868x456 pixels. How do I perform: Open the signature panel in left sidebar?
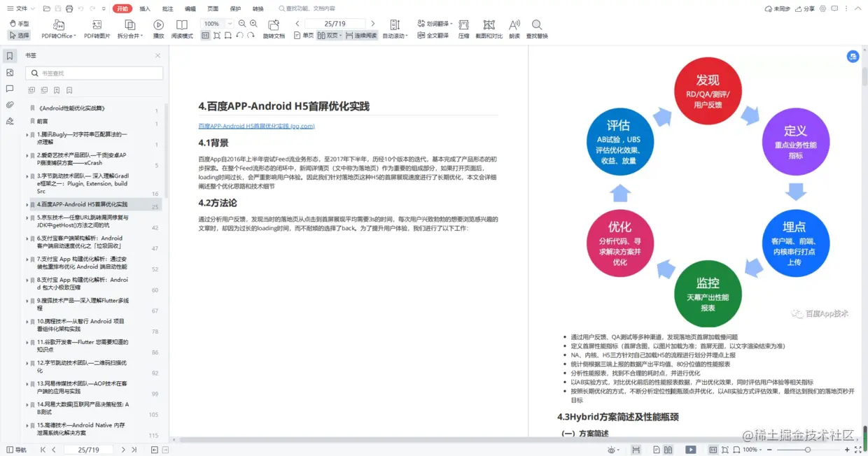click(x=10, y=121)
